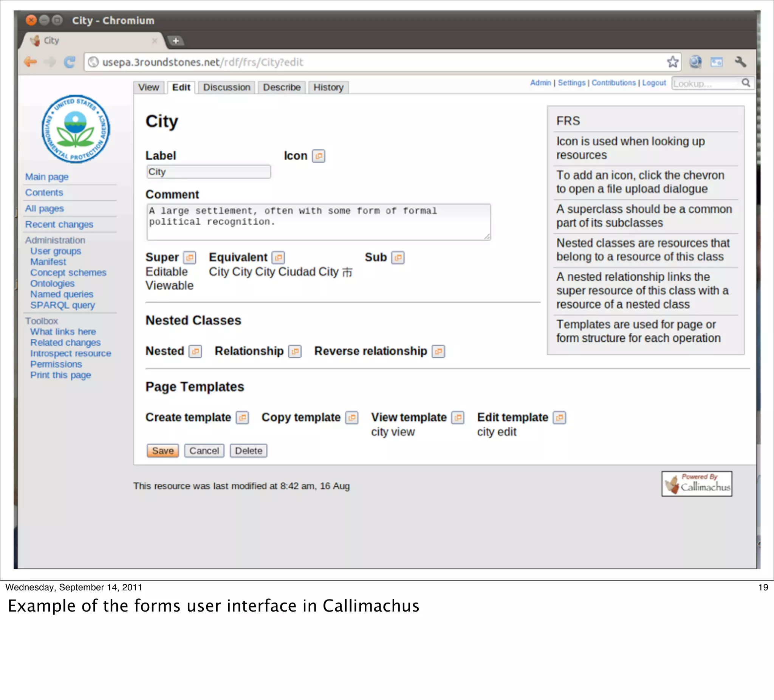This screenshot has width=774, height=700.
Task: Click the Copy template chevron icon
Action: [x=352, y=418]
